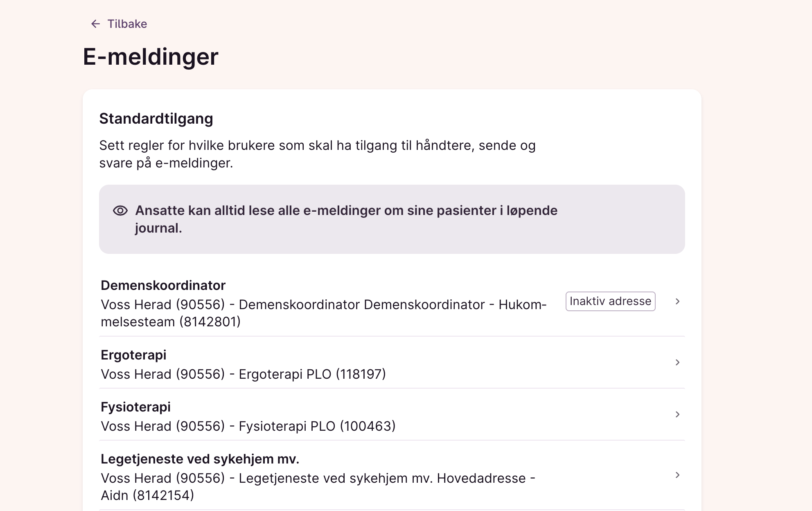The height and width of the screenshot is (511, 812).
Task: Click the back arrow icon
Action: pos(95,24)
